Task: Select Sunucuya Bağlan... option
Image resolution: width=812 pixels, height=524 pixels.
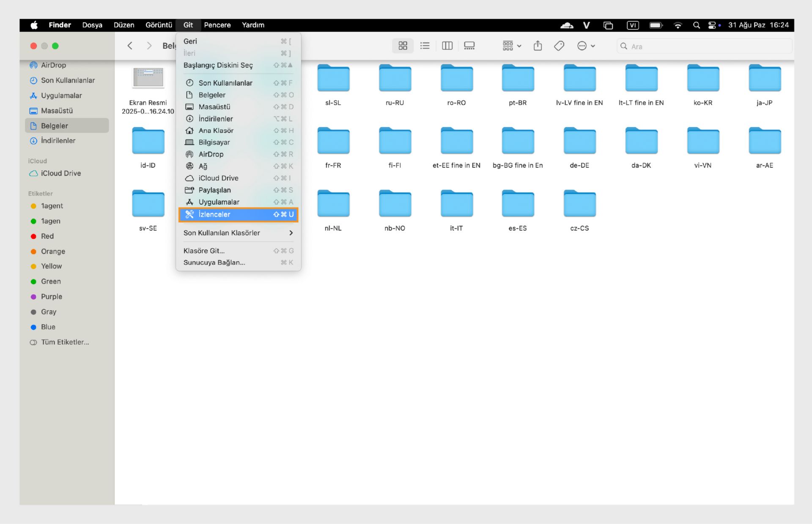Action: (x=214, y=262)
